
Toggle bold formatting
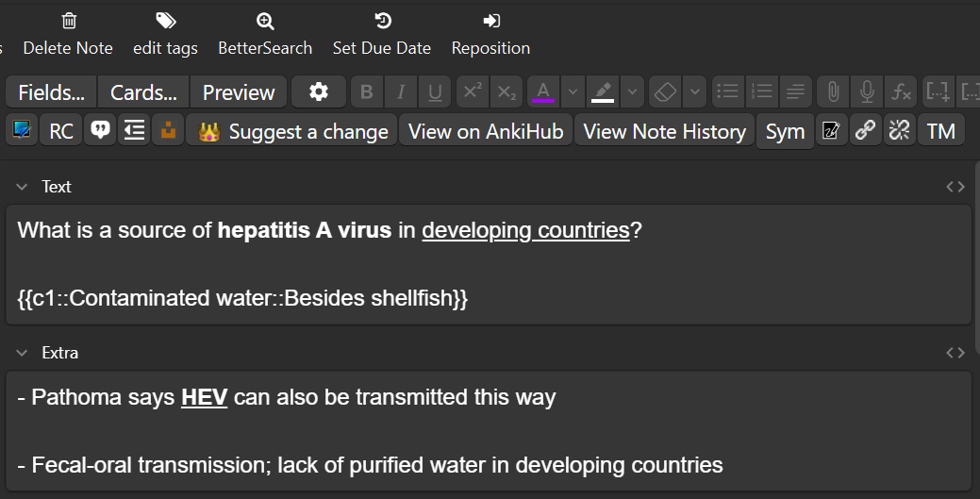tap(367, 91)
